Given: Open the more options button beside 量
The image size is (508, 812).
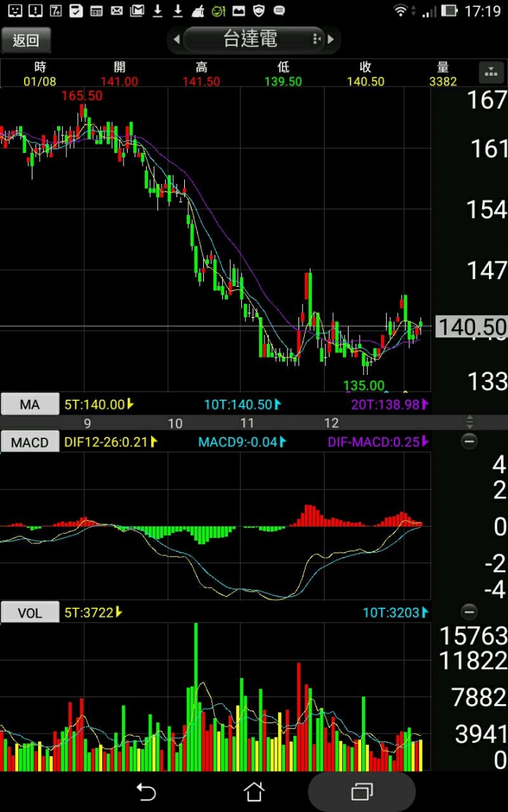Looking at the screenshot, I should click(491, 73).
